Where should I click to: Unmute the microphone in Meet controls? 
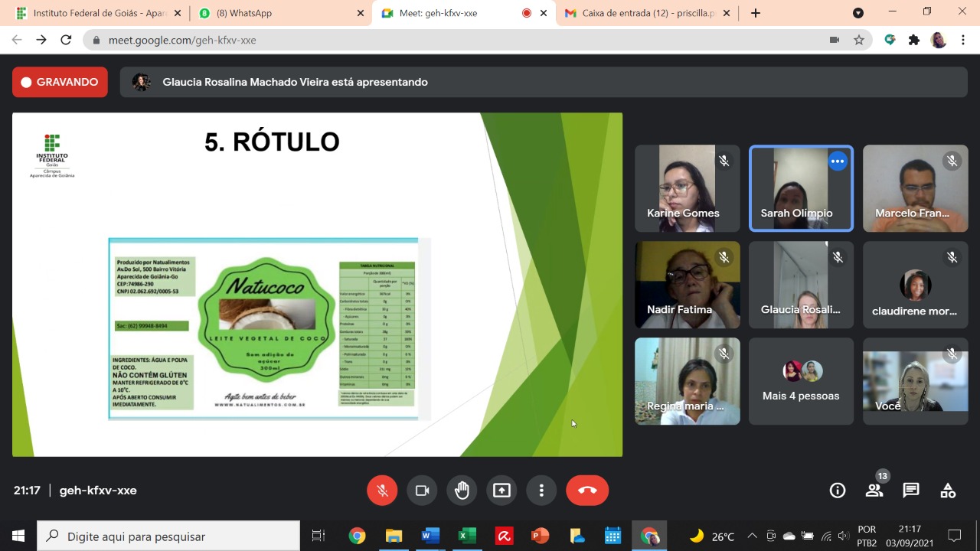[382, 491]
